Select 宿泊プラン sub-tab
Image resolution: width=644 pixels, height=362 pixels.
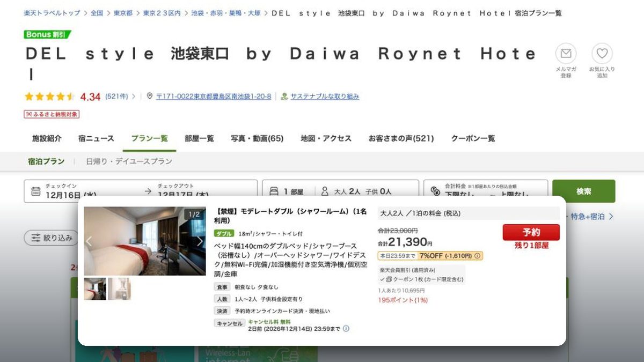(x=46, y=161)
